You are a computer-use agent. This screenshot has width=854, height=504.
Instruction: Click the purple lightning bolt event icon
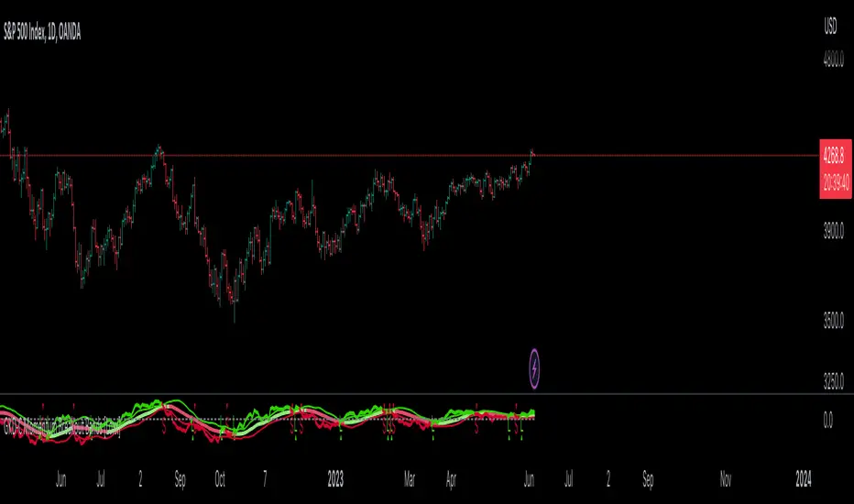[534, 369]
